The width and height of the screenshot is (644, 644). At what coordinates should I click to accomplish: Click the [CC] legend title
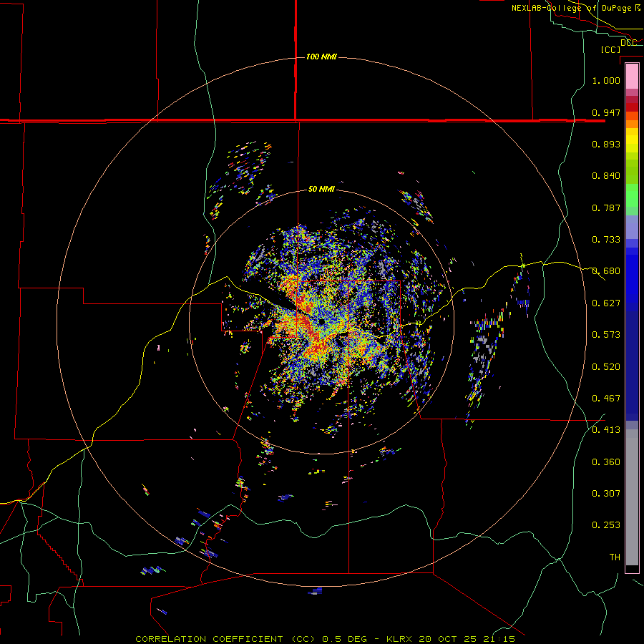[x=610, y=49]
